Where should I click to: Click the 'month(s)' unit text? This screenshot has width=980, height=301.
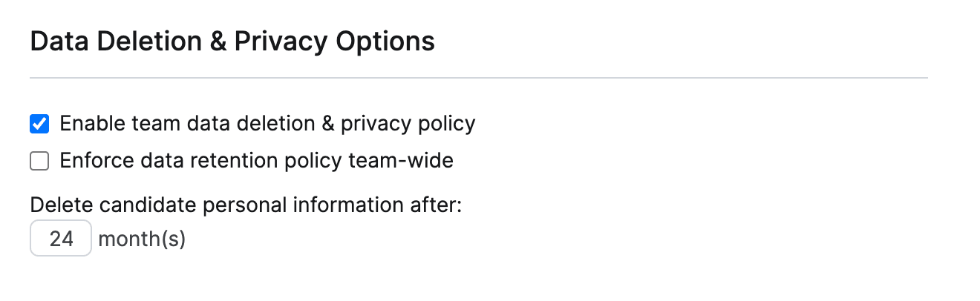tap(142, 239)
